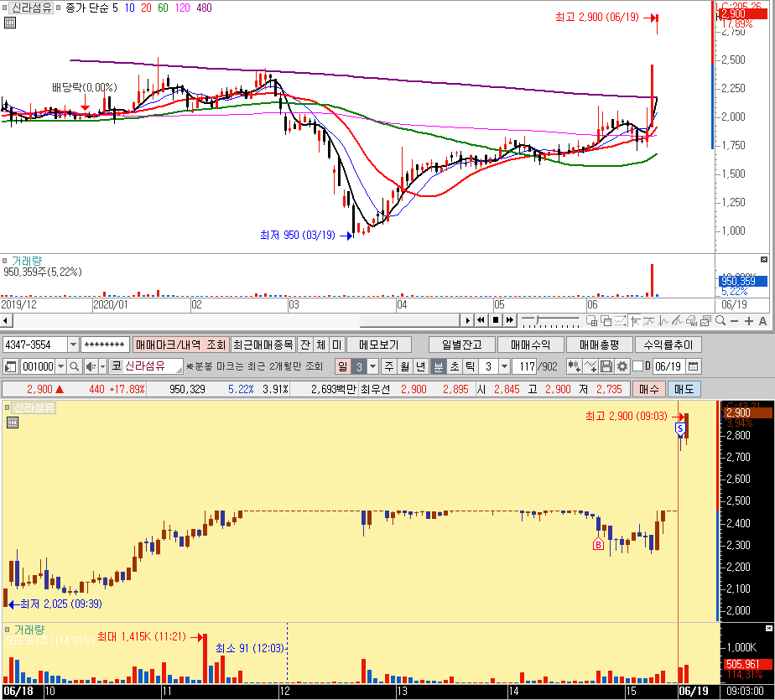Click the dotted-frame chart area icon

[620, 320]
